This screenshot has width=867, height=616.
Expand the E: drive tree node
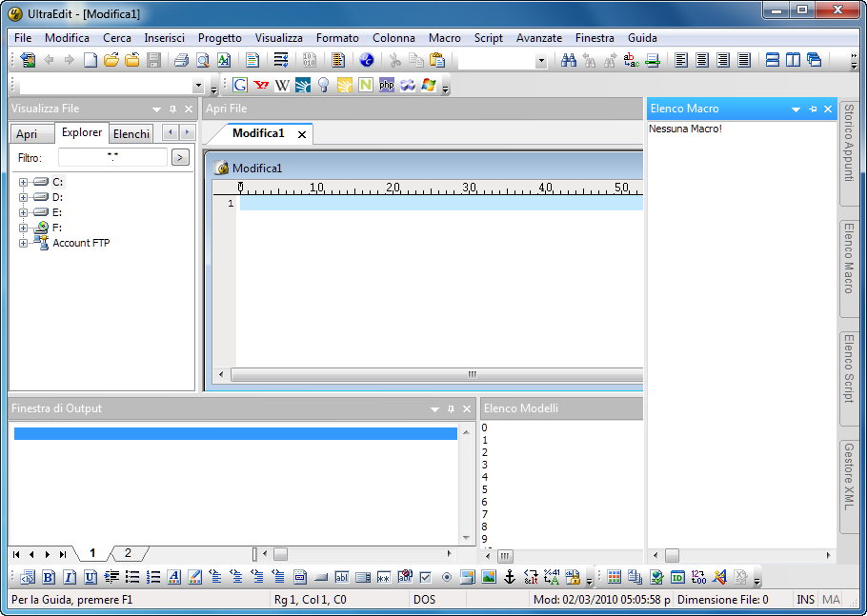[23, 212]
